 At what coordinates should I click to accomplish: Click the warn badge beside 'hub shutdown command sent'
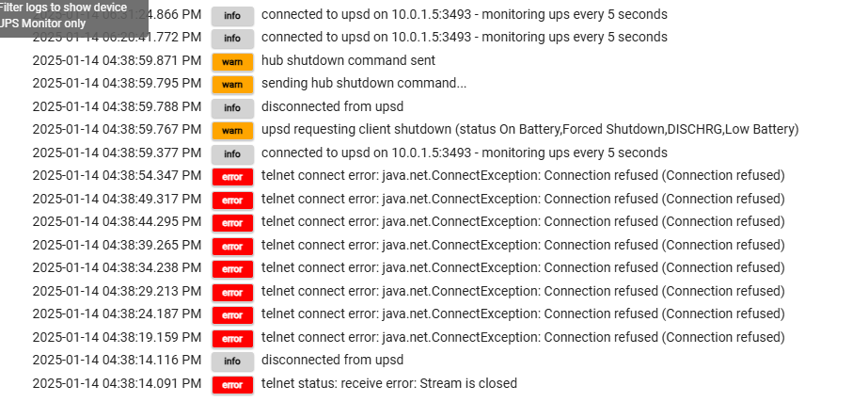(x=232, y=61)
